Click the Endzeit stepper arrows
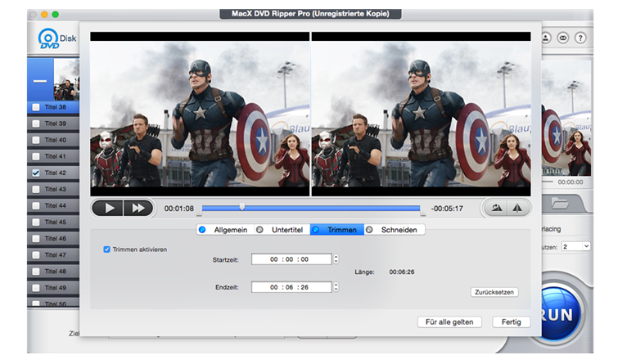Image resolution: width=618 pixels, height=364 pixels. 336,287
